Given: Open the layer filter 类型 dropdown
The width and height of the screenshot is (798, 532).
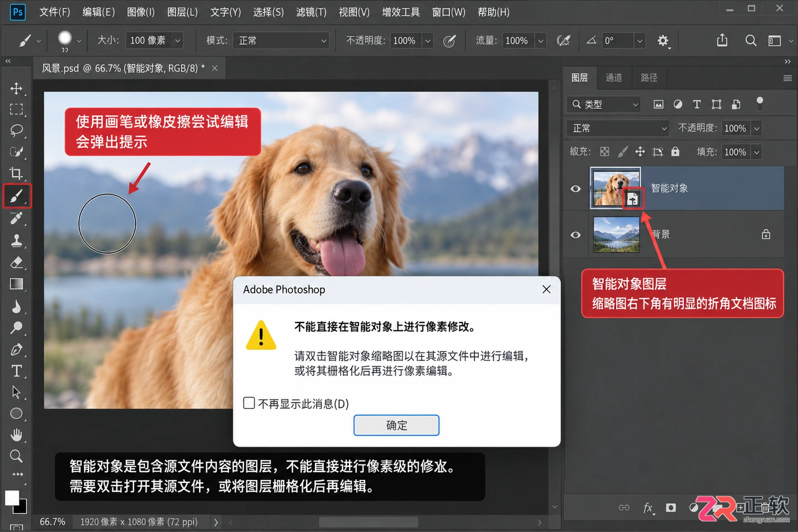Looking at the screenshot, I should click(x=604, y=104).
